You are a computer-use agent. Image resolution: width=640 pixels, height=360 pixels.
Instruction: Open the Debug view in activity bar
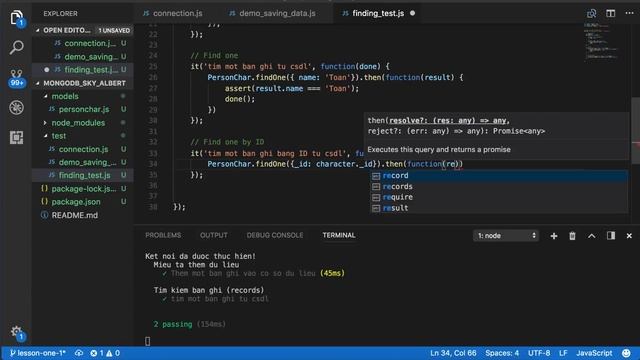[x=16, y=108]
